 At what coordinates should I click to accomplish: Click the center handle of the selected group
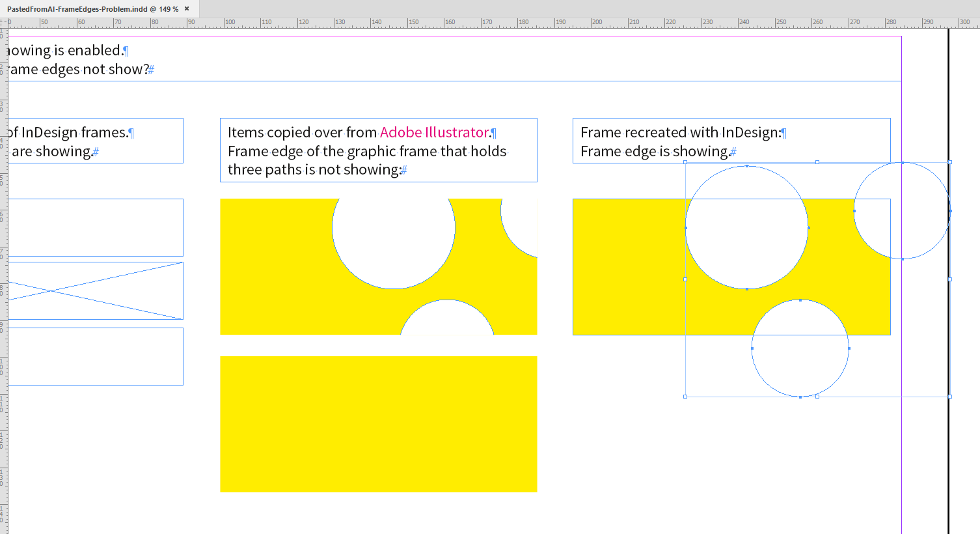[x=818, y=279]
